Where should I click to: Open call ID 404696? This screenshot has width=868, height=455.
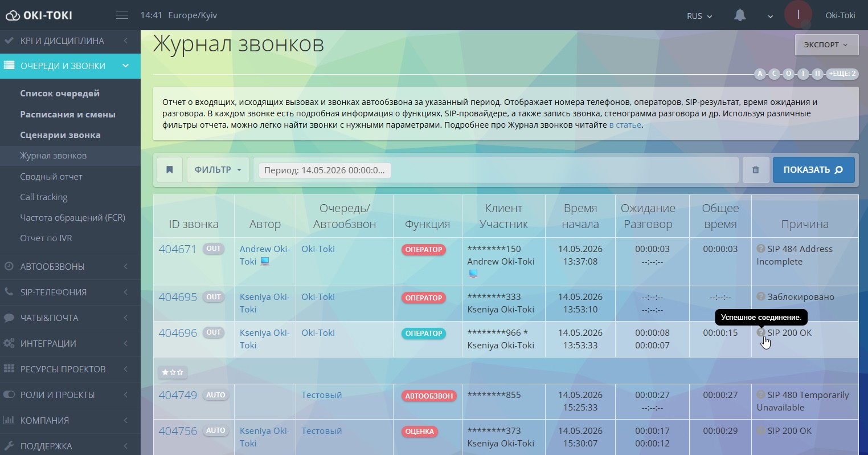coord(178,333)
